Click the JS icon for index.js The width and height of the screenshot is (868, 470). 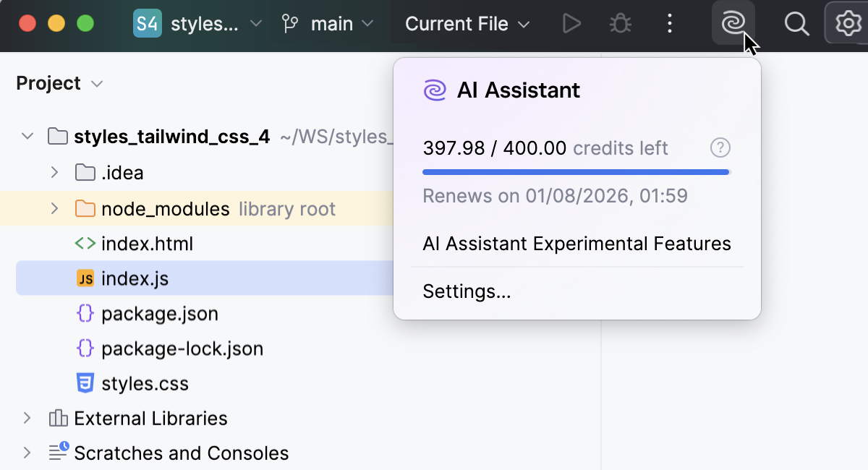click(x=85, y=278)
